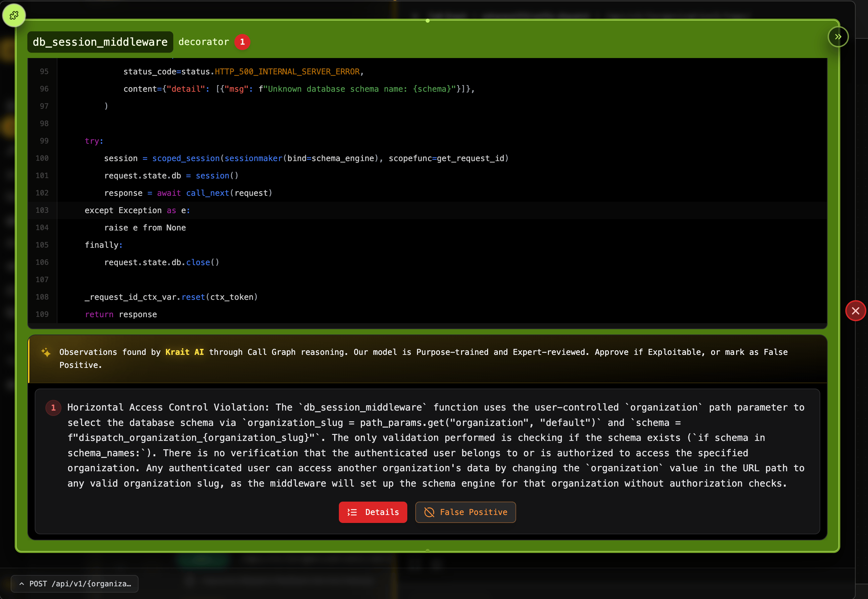Click line number 100 in gutter
The image size is (868, 599).
(42, 158)
